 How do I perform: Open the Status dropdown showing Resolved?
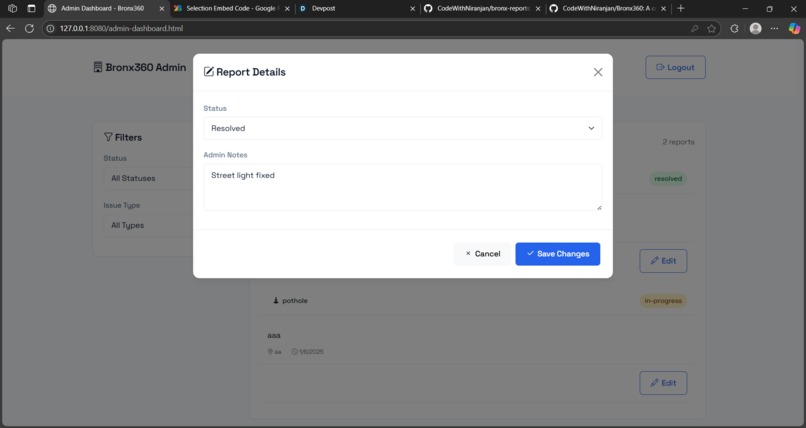point(402,128)
